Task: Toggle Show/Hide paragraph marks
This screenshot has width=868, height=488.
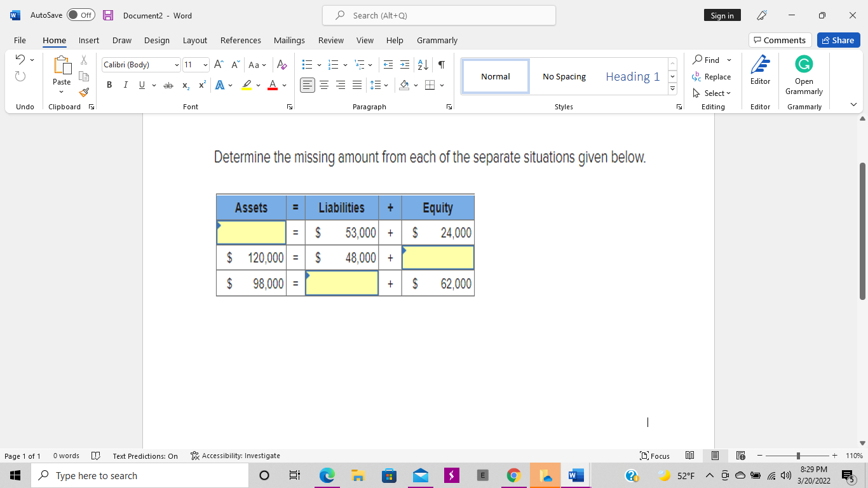Action: tap(441, 65)
